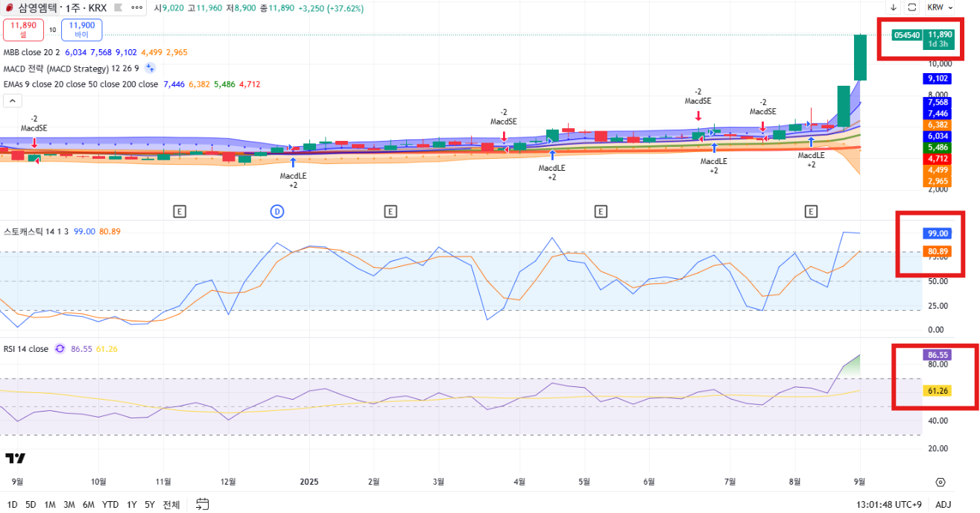Open the 13:01:48 UTC+9 timezone menu
980x513 pixels.
coord(890,505)
